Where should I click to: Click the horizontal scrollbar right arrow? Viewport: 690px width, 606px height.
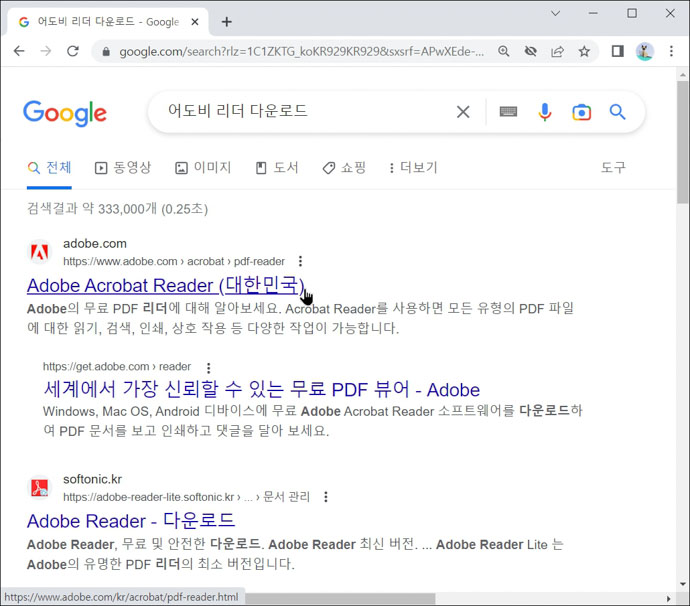point(668,599)
